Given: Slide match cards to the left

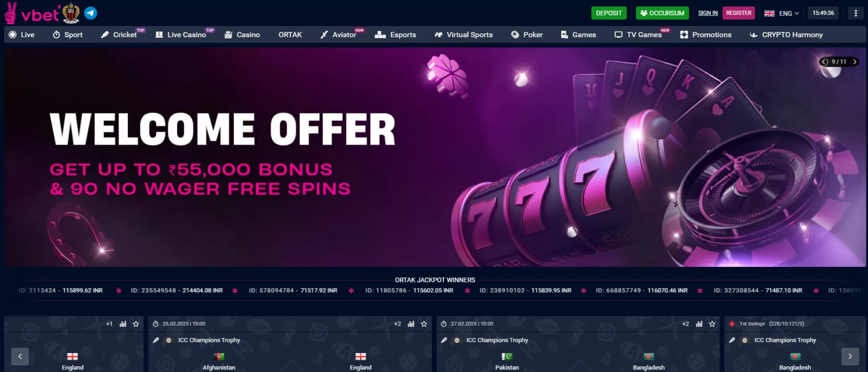Looking at the screenshot, I should (x=20, y=356).
